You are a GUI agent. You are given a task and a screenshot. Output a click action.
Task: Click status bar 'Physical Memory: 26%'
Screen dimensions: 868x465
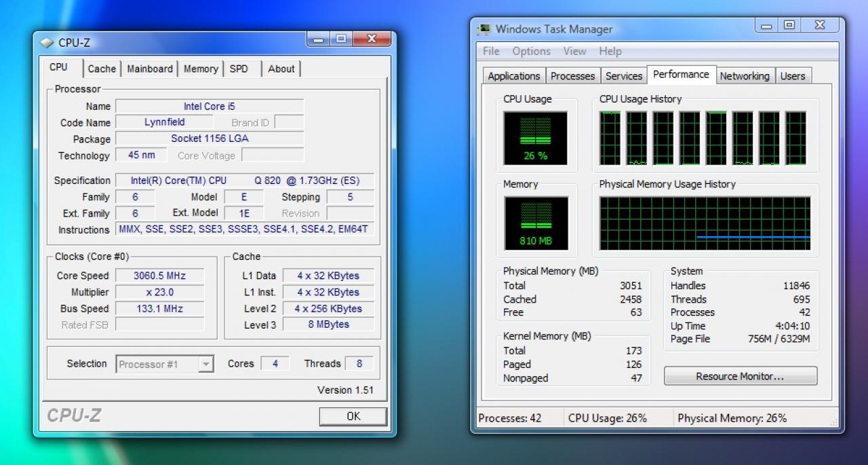click(732, 418)
